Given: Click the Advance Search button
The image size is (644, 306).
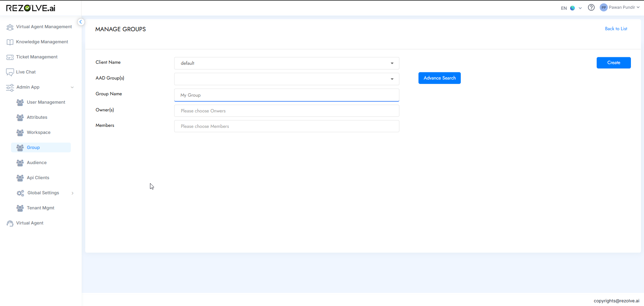Looking at the screenshot, I should click(x=439, y=78).
